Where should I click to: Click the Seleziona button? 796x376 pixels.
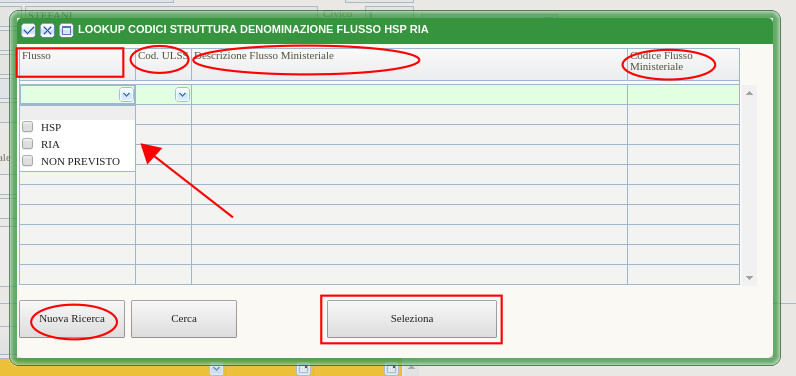[x=412, y=319]
